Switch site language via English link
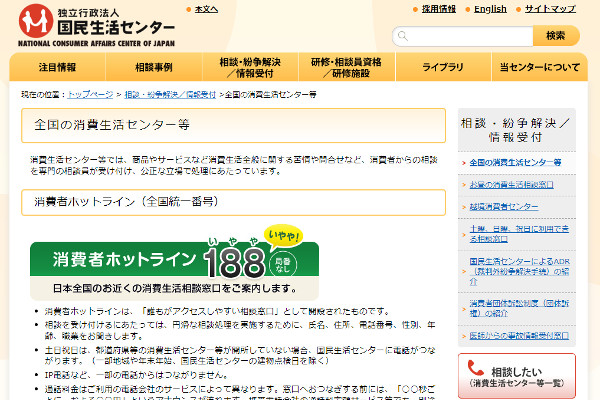This screenshot has height=400, width=600. click(x=490, y=9)
